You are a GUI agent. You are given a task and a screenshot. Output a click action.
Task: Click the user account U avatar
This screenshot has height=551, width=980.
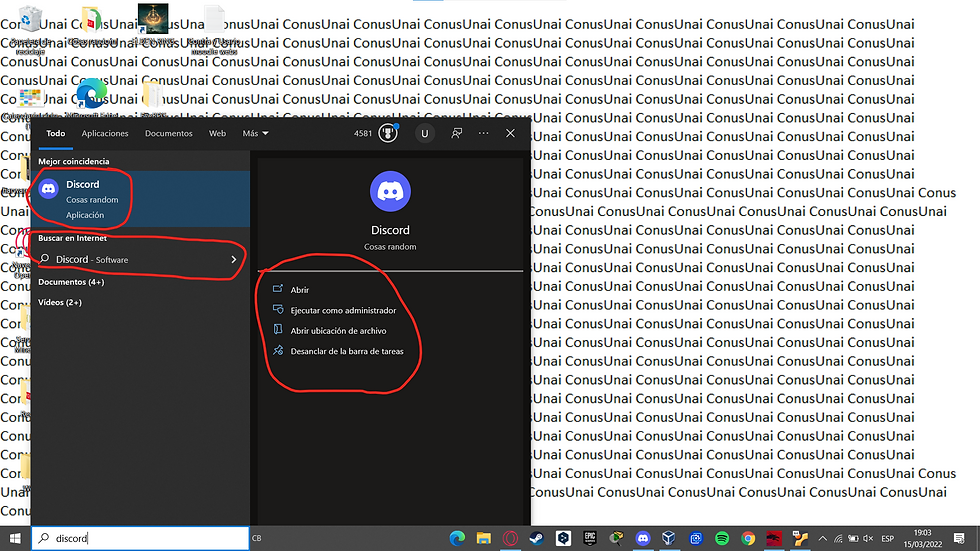(x=424, y=133)
